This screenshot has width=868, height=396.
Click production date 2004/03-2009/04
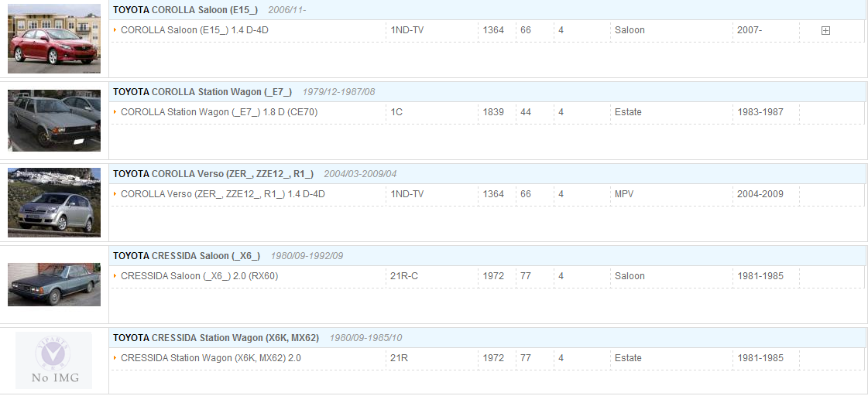[x=360, y=174]
